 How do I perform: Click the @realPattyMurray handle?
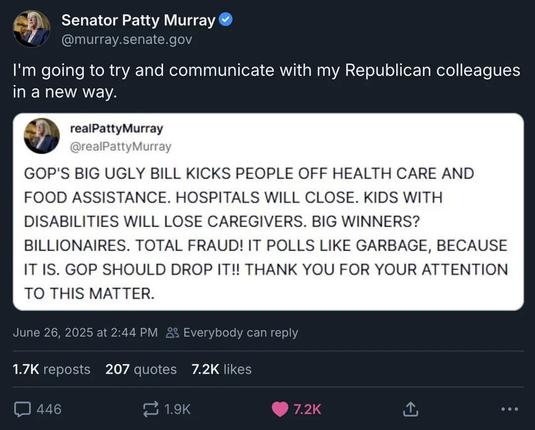coord(120,147)
